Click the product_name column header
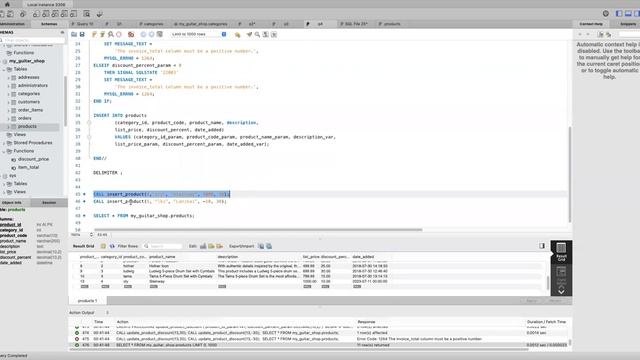The height and width of the screenshot is (360, 640). (x=162, y=257)
